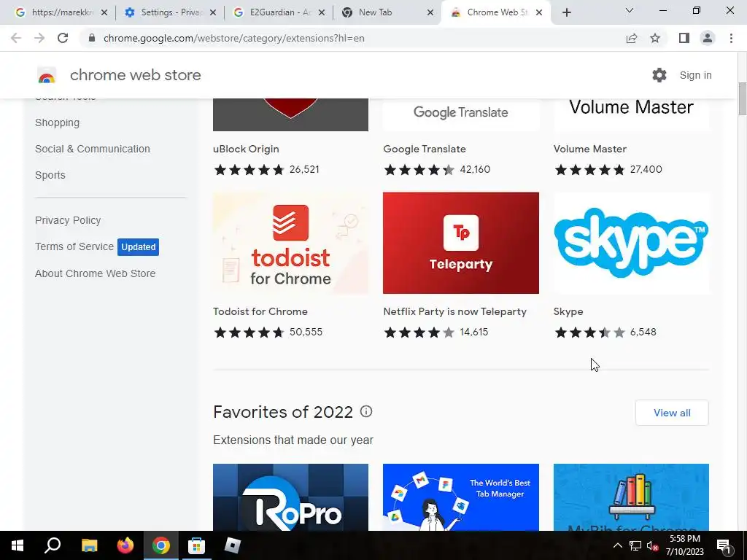This screenshot has width=747, height=560.
Task: Close the Chrome Web Store tab
Action: 539,13
